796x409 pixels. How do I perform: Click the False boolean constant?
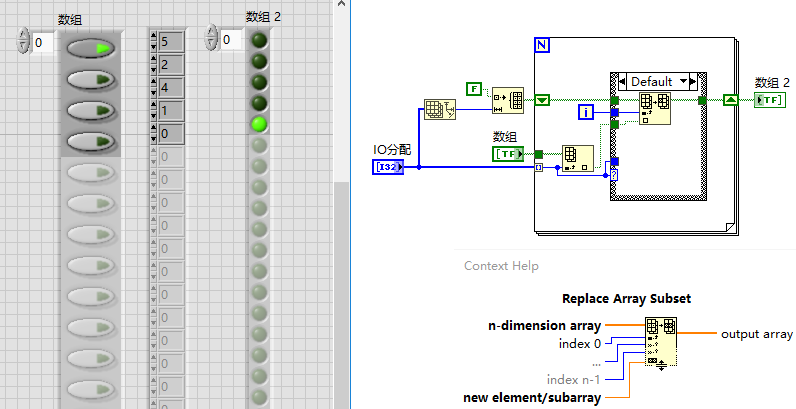pos(475,87)
